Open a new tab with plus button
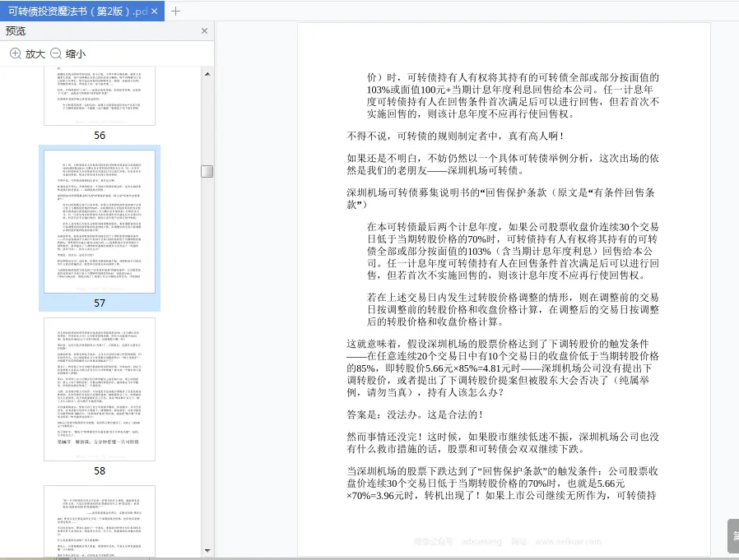Viewport: 739px width, 560px height. [175, 12]
